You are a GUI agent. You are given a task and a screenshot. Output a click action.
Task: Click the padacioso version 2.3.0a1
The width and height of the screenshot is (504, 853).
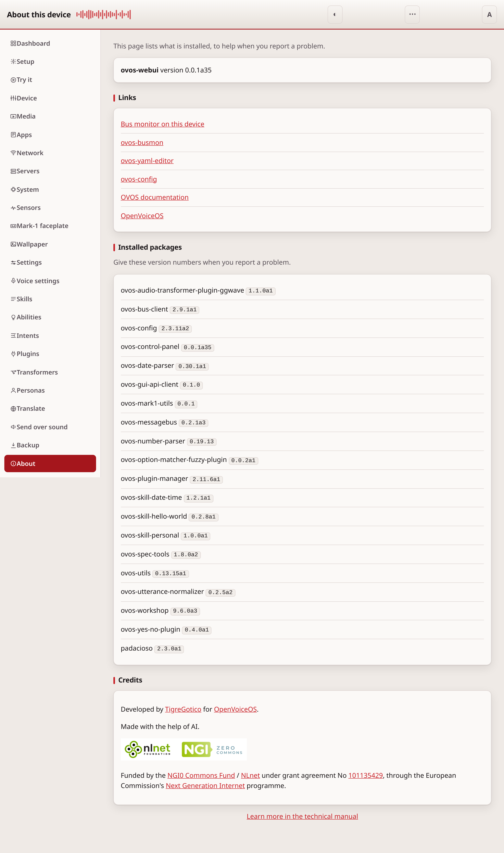[169, 649]
